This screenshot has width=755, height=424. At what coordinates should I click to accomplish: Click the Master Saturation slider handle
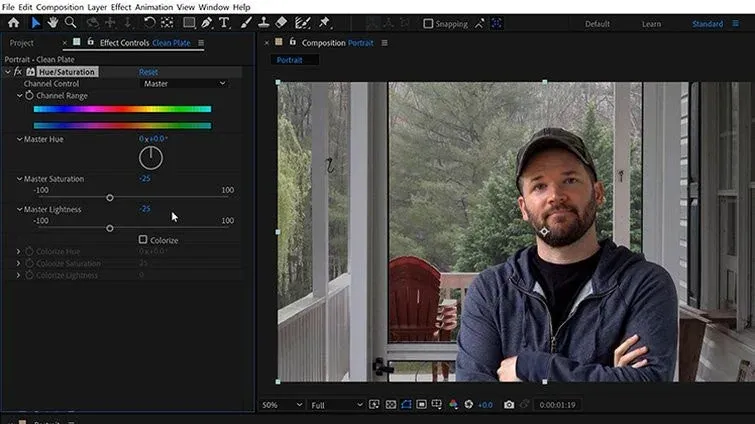point(110,197)
